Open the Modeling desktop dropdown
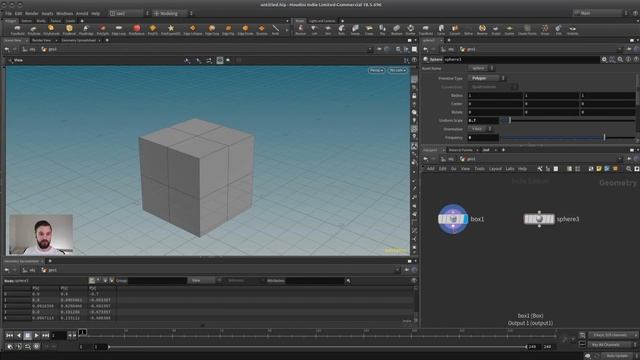Image resolution: width=640 pixels, height=360 pixels. point(172,13)
